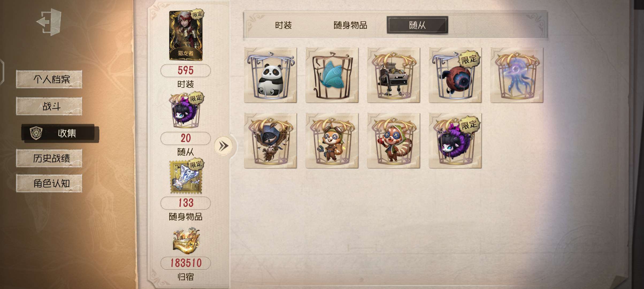Expand panel with double chevron arrow
Image resolution: width=644 pixels, height=289 pixels.
tap(224, 146)
